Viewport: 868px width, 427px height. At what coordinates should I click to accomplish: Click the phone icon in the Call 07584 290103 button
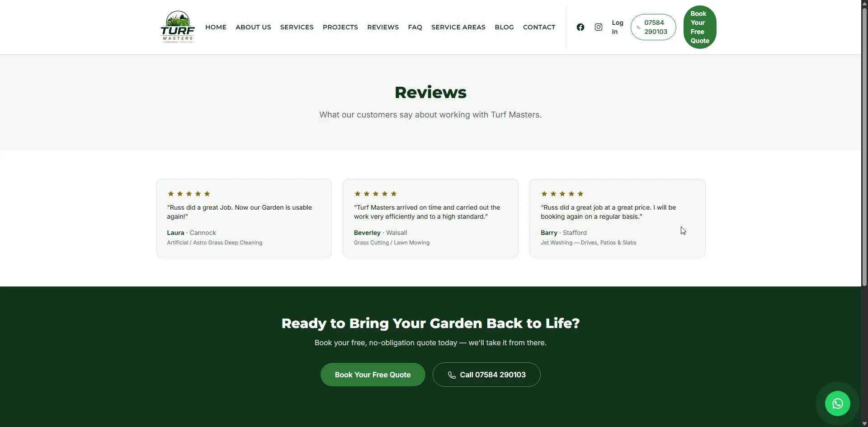(x=452, y=375)
